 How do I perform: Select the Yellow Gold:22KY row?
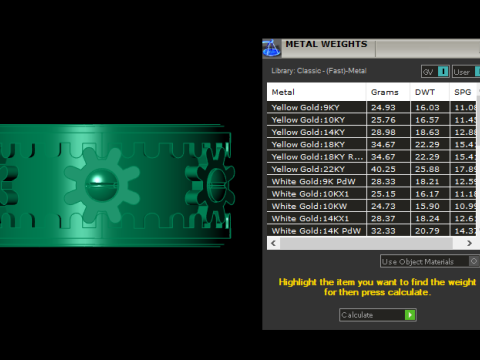[371, 169]
